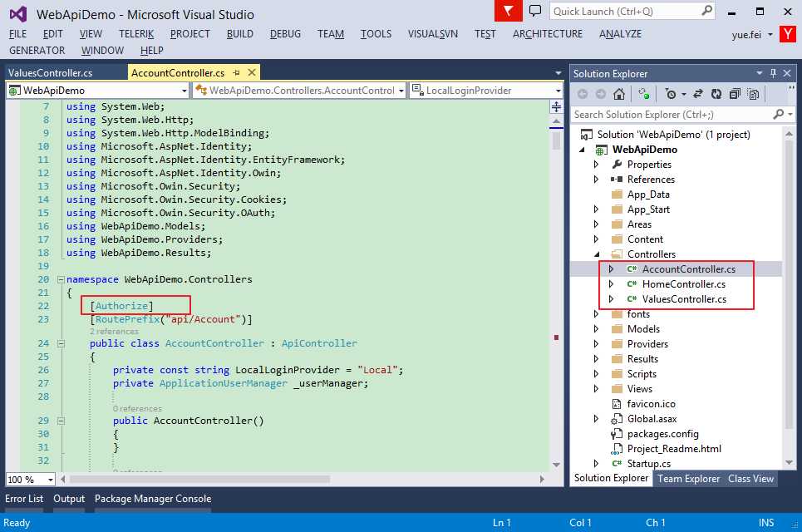802x532 pixels.
Task: Open the notifications flag icon
Action: [x=508, y=11]
